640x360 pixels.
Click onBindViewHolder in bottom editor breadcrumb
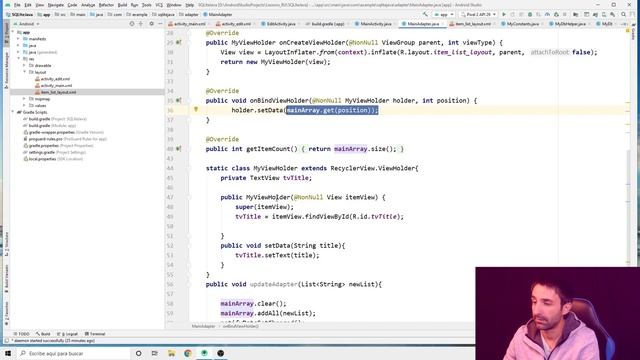pyautogui.click(x=240, y=326)
